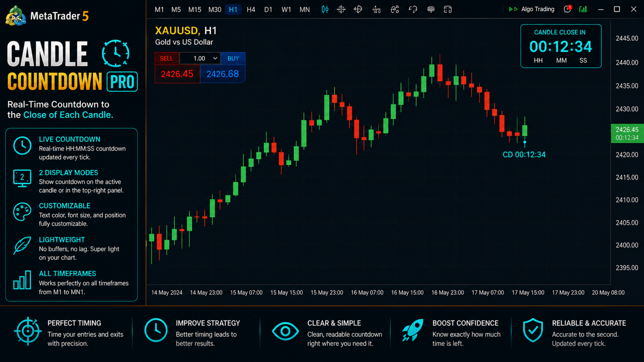Click the LIVE COUNTDOWN feature heading
The height and width of the screenshot is (362, 644).
point(70,139)
